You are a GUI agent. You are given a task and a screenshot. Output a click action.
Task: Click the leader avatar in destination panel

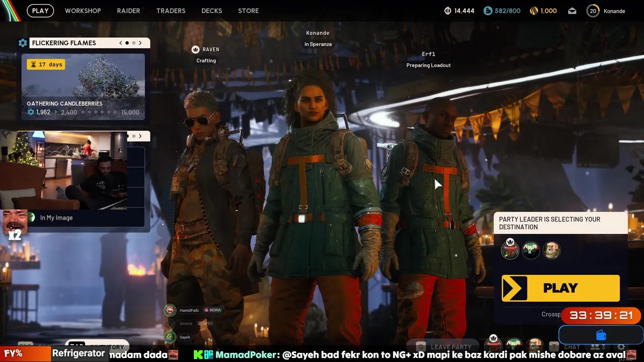point(510,250)
